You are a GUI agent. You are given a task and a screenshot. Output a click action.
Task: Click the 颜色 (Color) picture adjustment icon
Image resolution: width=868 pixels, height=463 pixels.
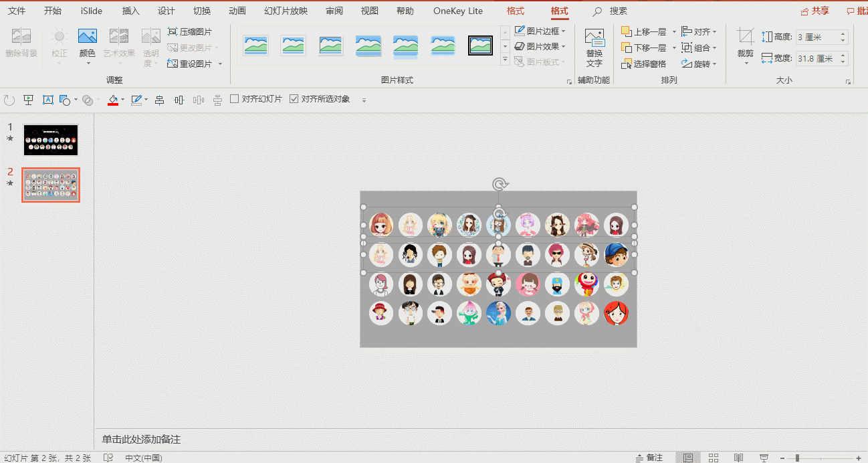[x=88, y=37]
